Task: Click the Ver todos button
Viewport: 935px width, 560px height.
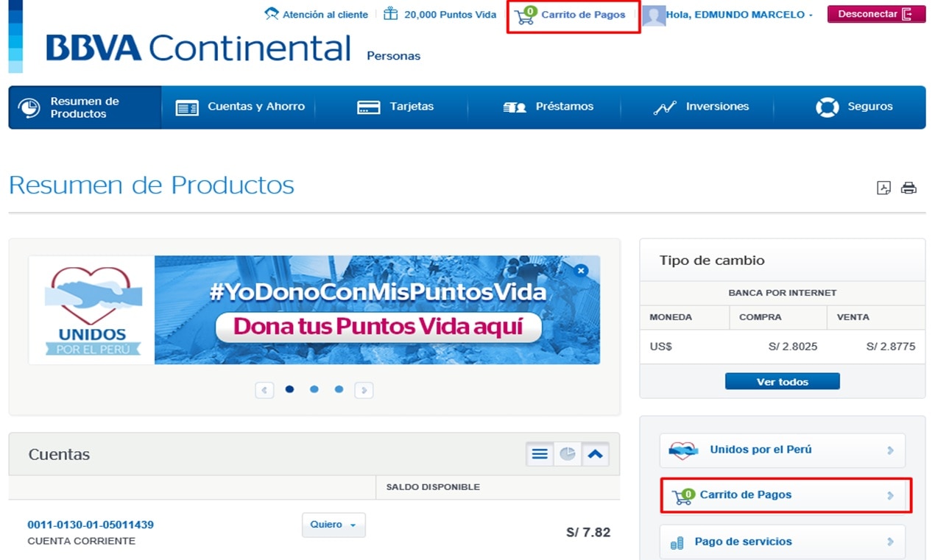Action: pyautogui.click(x=783, y=381)
